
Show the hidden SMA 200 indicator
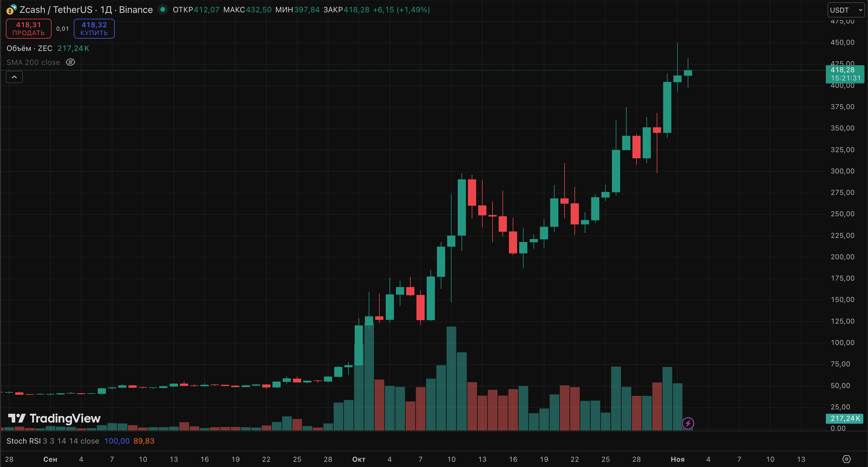click(x=71, y=62)
